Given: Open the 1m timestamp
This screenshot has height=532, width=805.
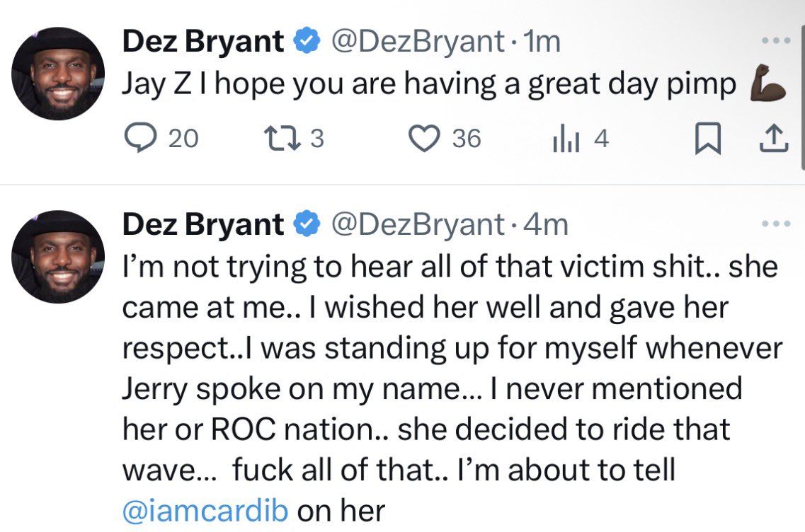Looking at the screenshot, I should [x=542, y=42].
